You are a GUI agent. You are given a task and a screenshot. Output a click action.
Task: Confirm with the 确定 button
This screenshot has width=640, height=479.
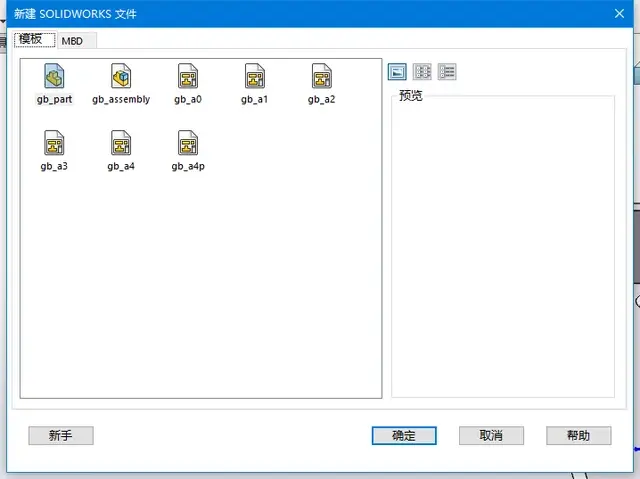tap(404, 435)
